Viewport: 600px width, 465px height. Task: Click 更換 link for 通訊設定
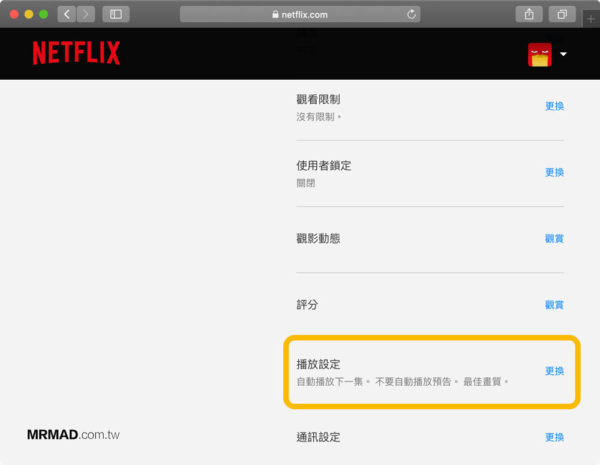point(554,437)
